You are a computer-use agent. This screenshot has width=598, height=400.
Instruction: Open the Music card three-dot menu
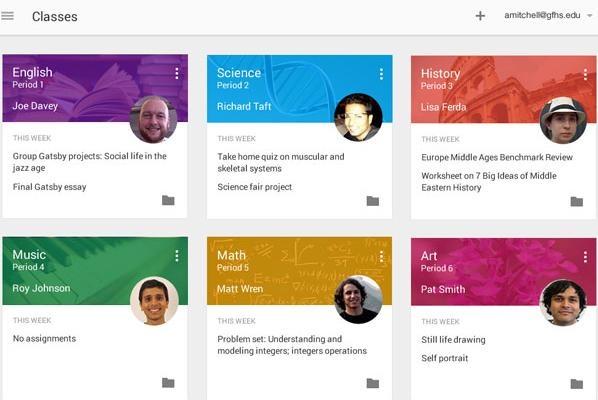click(x=177, y=255)
